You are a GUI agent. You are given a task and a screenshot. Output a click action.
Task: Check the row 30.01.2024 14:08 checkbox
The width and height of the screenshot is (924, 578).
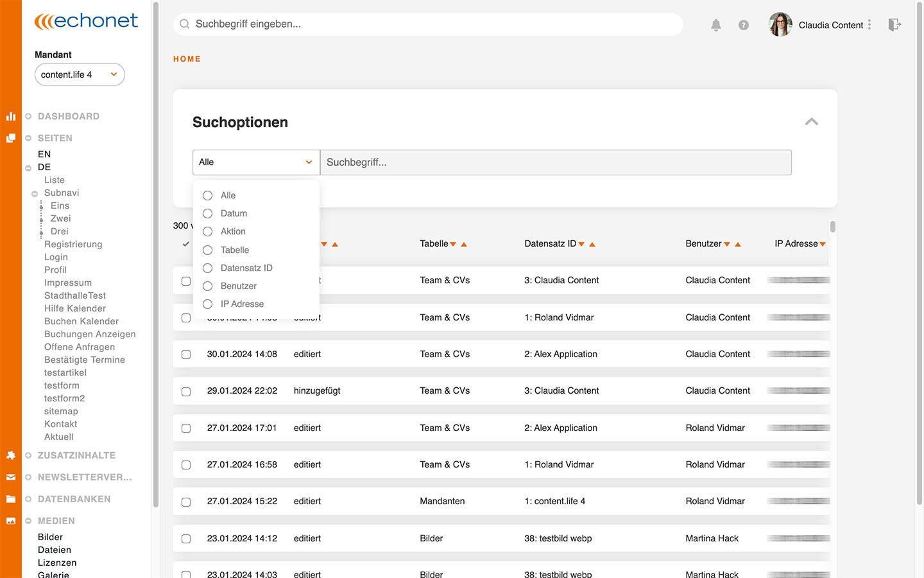point(186,355)
